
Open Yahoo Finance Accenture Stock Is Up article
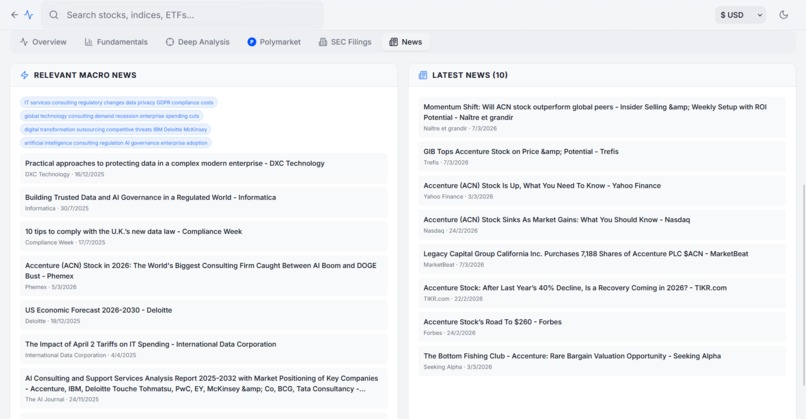[x=602, y=190]
